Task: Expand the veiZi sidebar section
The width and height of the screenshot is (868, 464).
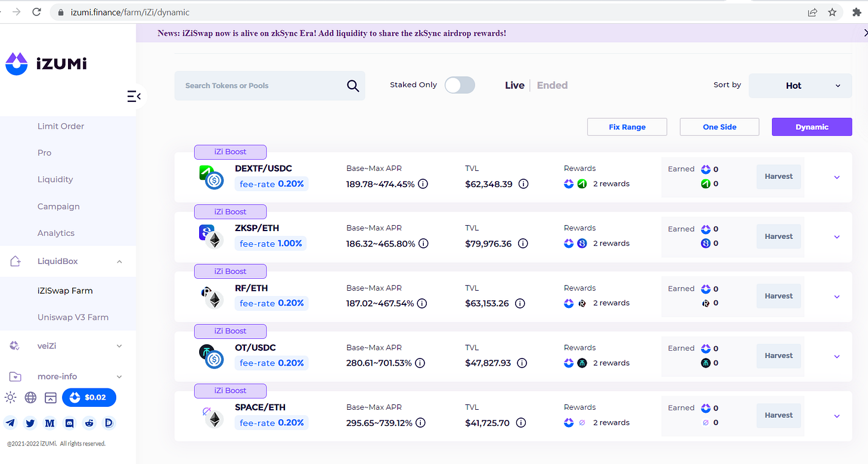Action: click(119, 346)
